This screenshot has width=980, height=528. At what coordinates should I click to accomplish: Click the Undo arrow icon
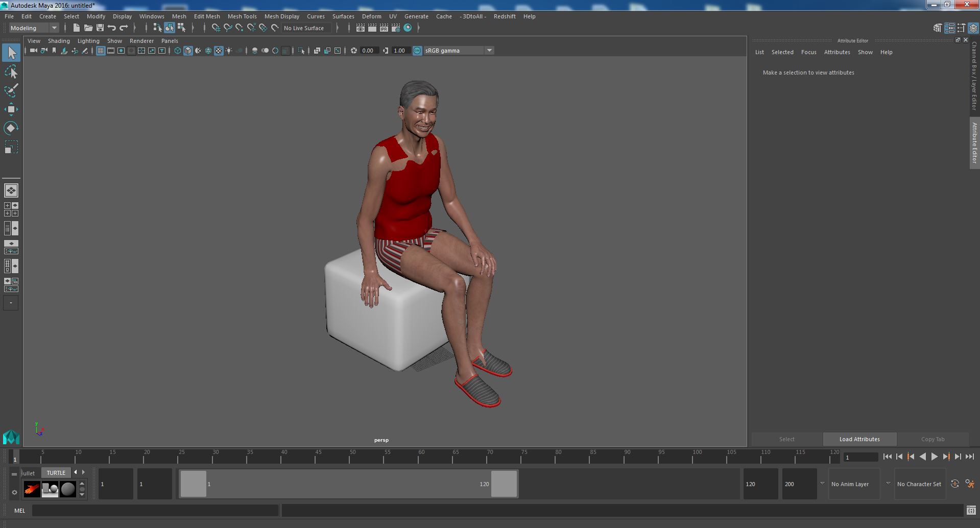pos(112,28)
